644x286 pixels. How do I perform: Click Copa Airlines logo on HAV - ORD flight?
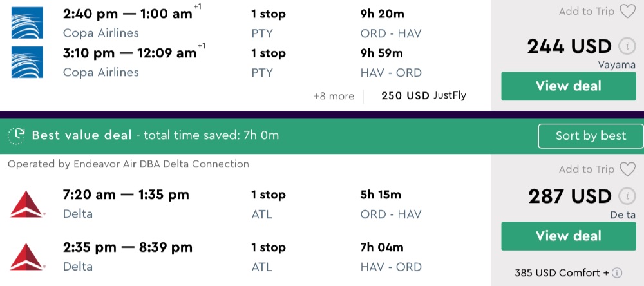click(x=27, y=62)
